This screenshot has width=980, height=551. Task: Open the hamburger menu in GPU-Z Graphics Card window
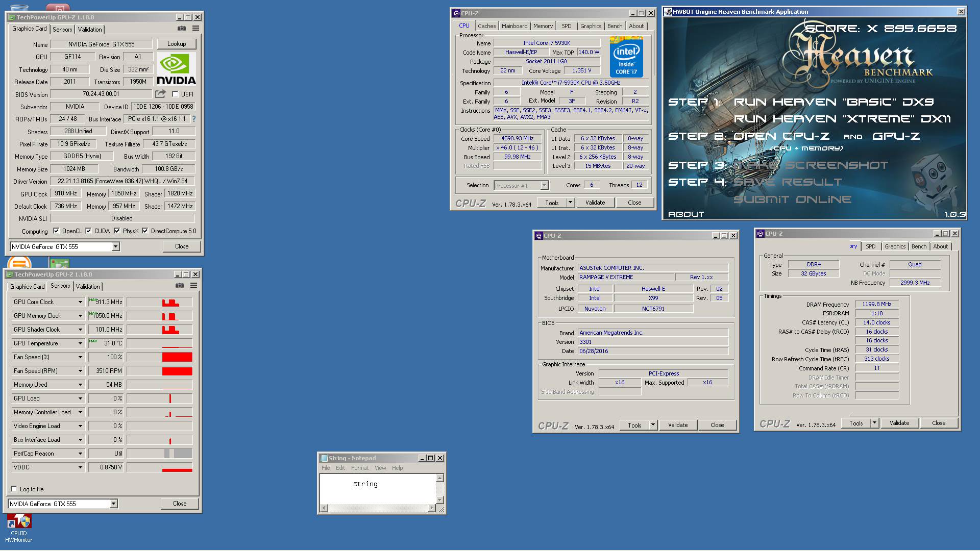coord(195,29)
